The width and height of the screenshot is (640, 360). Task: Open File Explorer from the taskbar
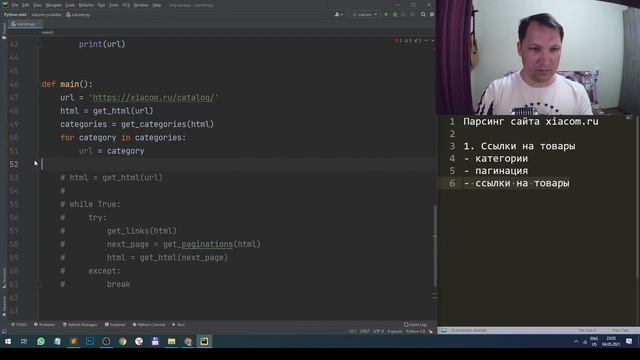[171, 341]
